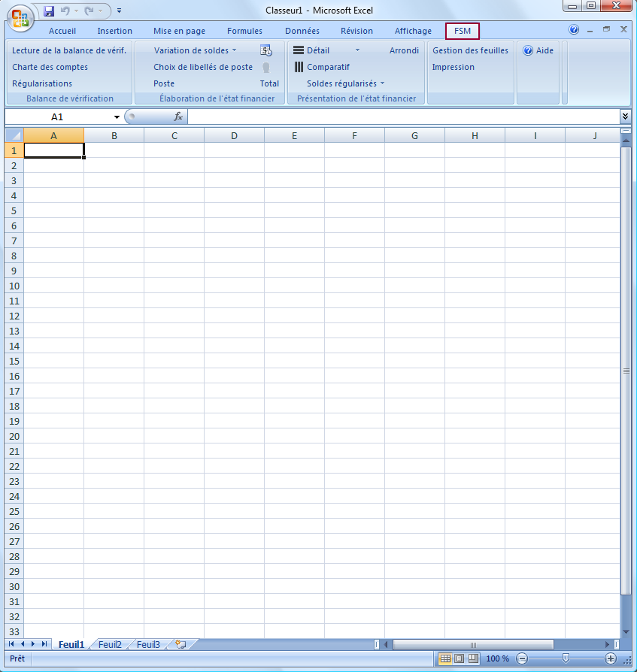Viewport: 637px width, 672px height.
Task: Click the Office button logo
Action: 20,17
